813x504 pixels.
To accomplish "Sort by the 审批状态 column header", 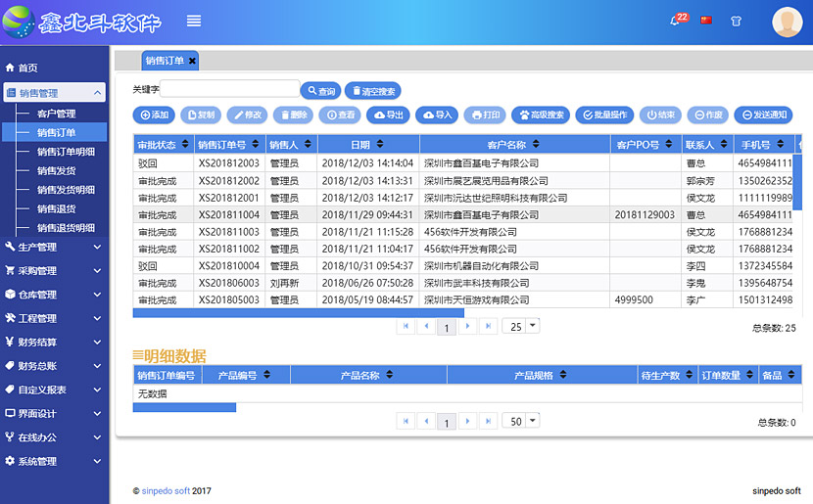I will [x=163, y=145].
